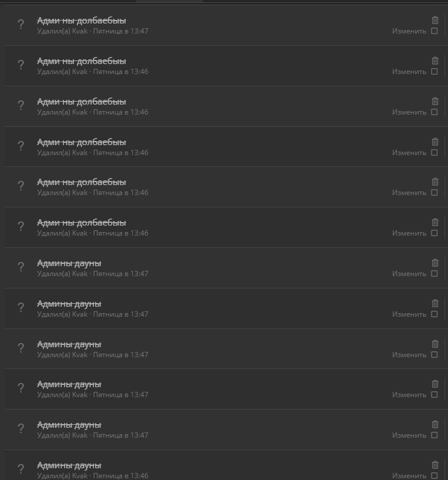The height and width of the screenshot is (480, 448).
Task: Tick checkbox of first 'Админы дауны' entry
Action: coord(434,273)
